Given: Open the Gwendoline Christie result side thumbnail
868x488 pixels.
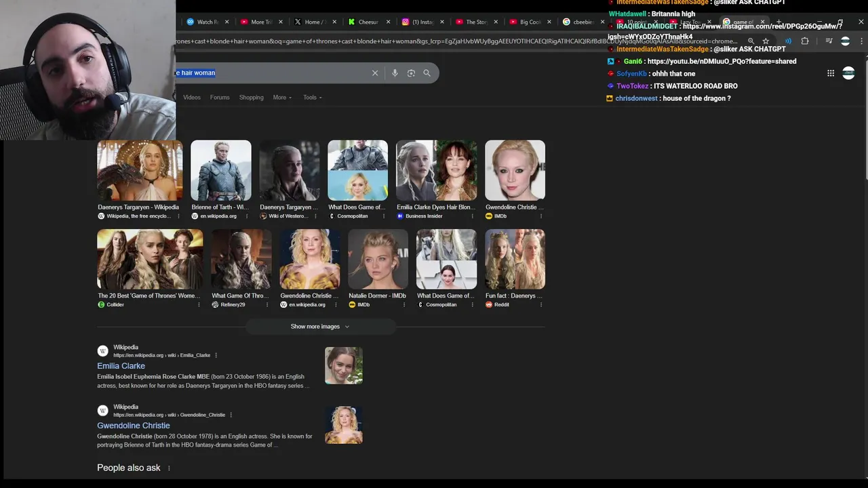Looking at the screenshot, I should tap(344, 426).
